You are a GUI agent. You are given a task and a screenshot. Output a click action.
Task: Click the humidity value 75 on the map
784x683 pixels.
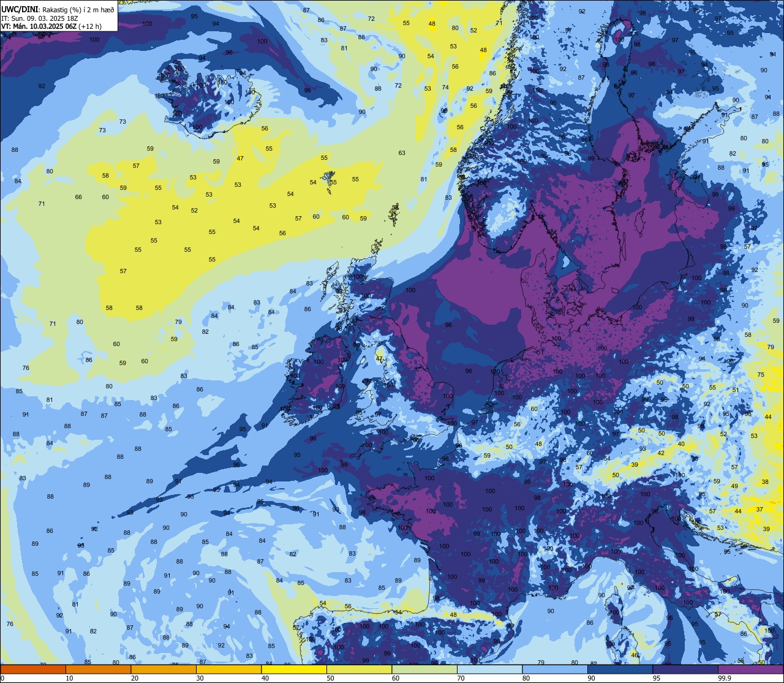tap(761, 374)
